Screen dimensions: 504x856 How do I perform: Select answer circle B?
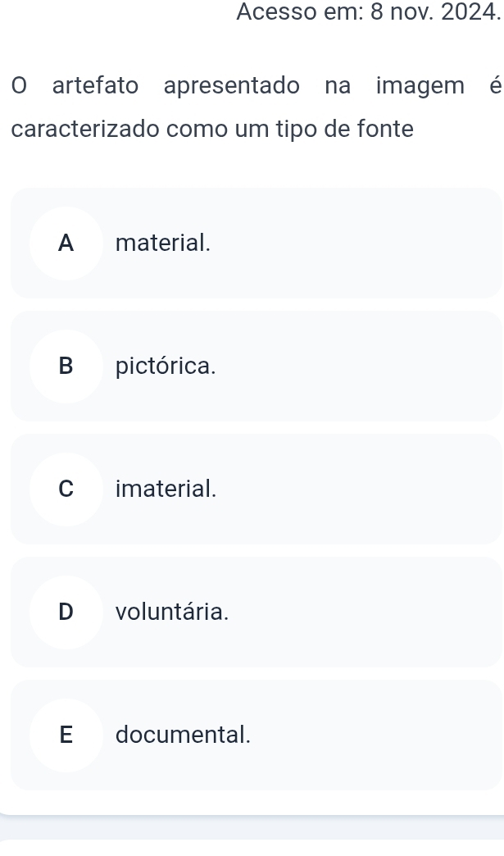click(x=66, y=367)
